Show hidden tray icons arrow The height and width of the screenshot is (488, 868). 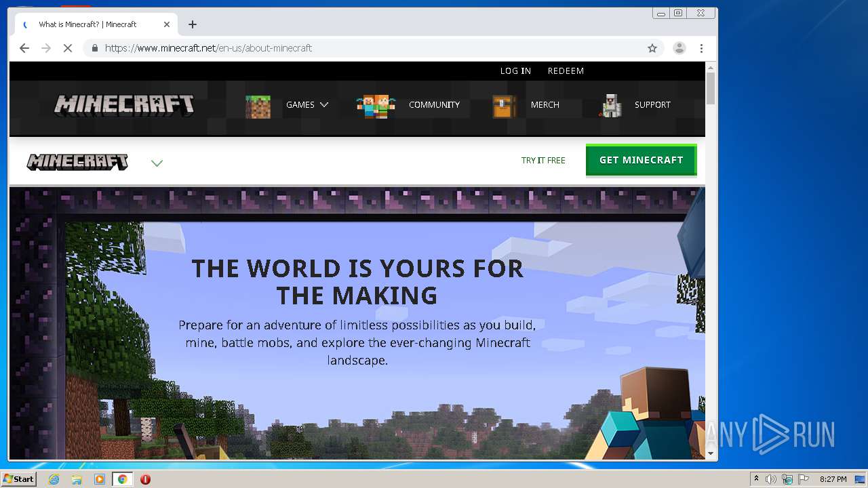coord(756,479)
